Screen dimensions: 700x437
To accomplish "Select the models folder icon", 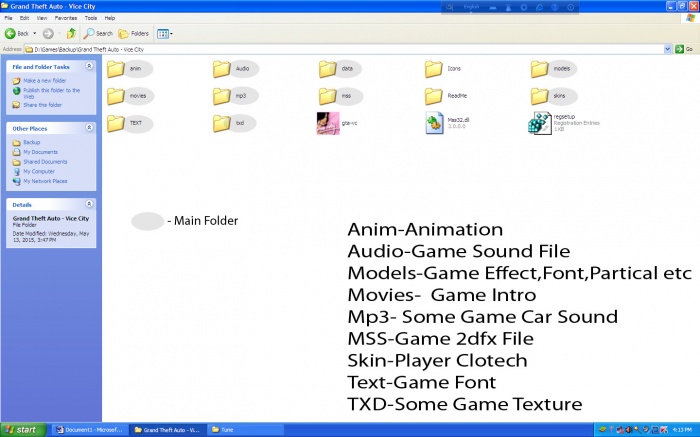I will click(x=540, y=69).
